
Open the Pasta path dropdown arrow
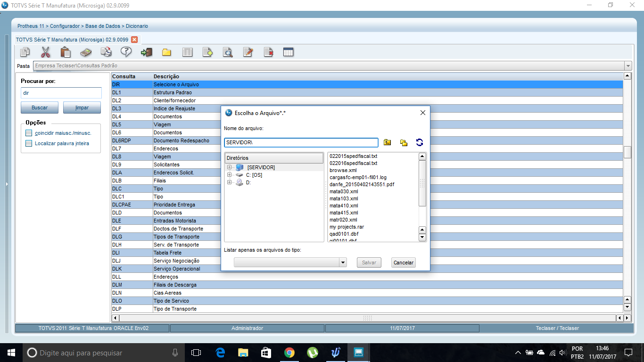(x=628, y=66)
